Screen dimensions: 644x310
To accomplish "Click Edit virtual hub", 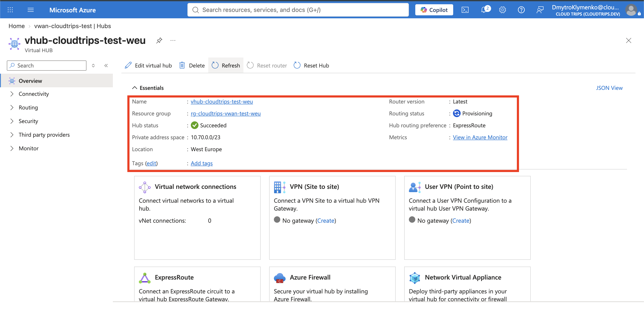I will click(148, 66).
